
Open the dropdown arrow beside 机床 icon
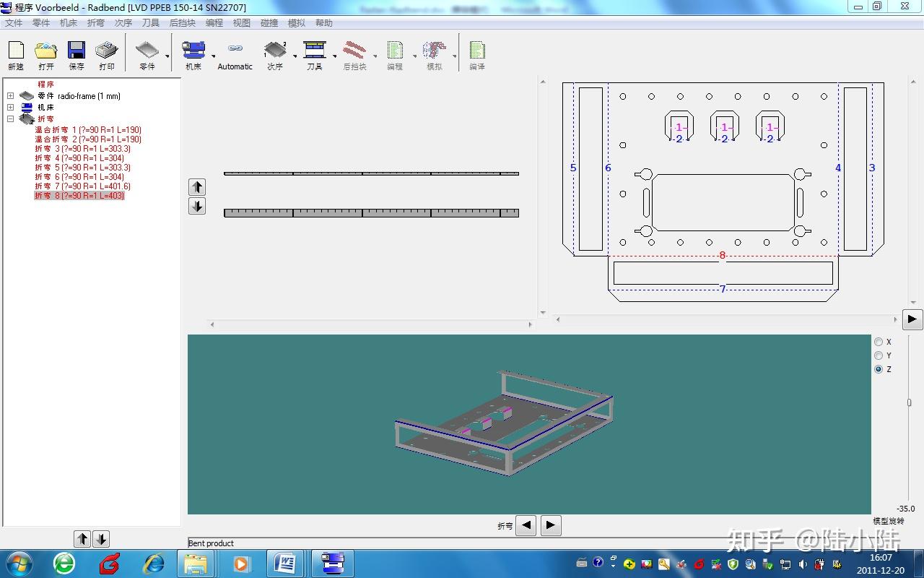214,56
